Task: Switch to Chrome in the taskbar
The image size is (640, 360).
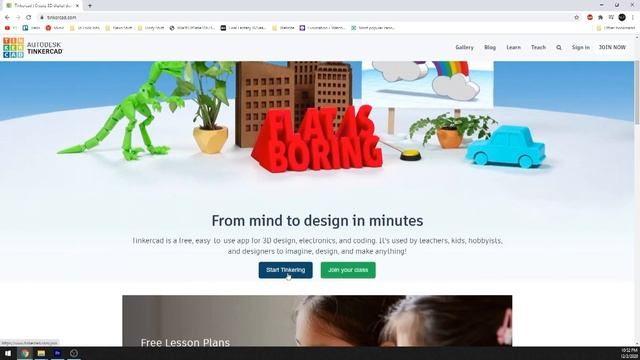Action: [x=25, y=353]
